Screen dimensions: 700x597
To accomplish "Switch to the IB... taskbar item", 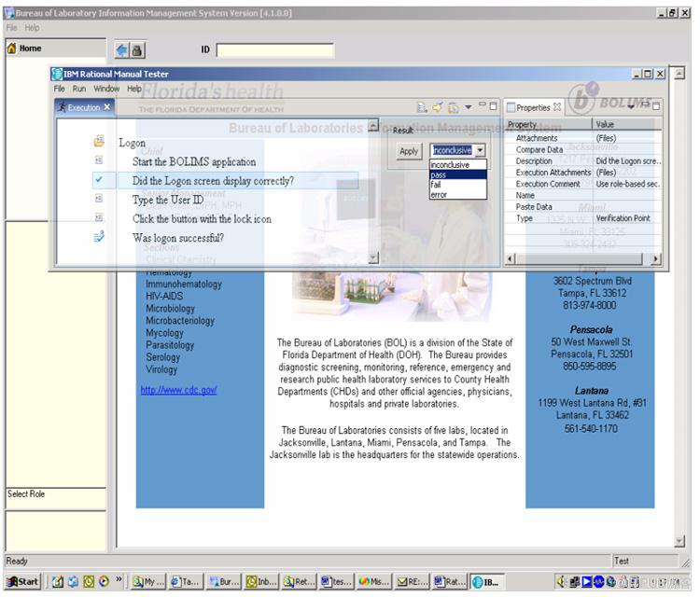I will coord(488,582).
